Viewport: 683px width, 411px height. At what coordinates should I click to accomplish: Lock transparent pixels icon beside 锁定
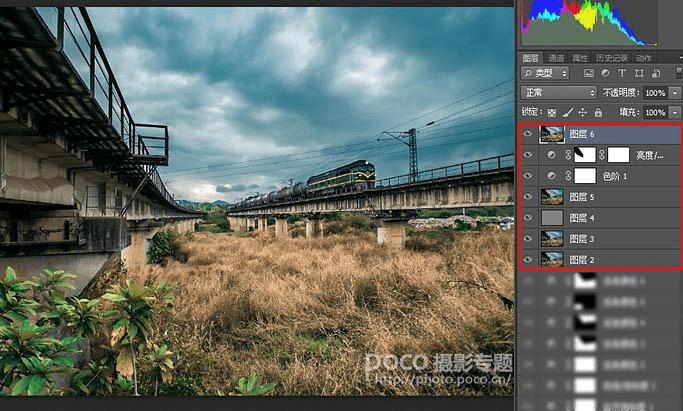[x=552, y=113]
